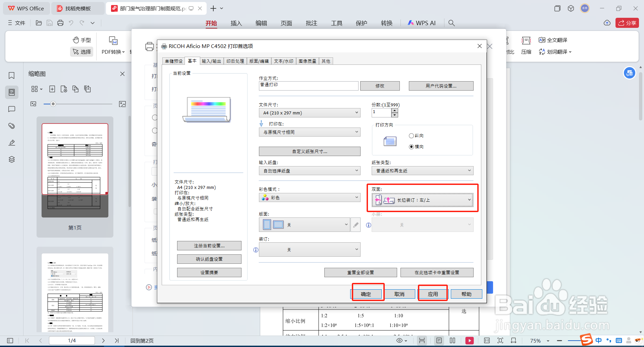Open the 输入纸盘 自动选择纸盘 dropdown
This screenshot has height=347, width=644.
pos(310,171)
